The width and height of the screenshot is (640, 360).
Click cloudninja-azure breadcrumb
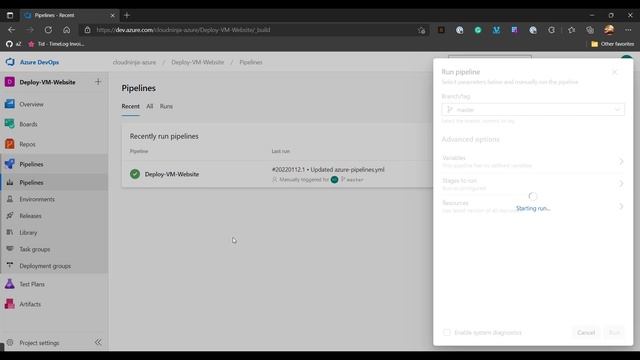(134, 62)
